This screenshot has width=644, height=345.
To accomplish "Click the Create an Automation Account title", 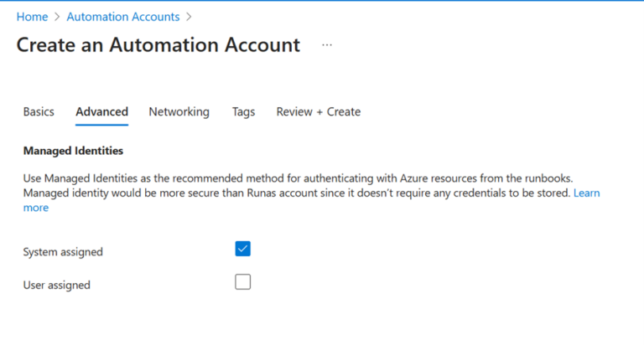I will coord(158,45).
